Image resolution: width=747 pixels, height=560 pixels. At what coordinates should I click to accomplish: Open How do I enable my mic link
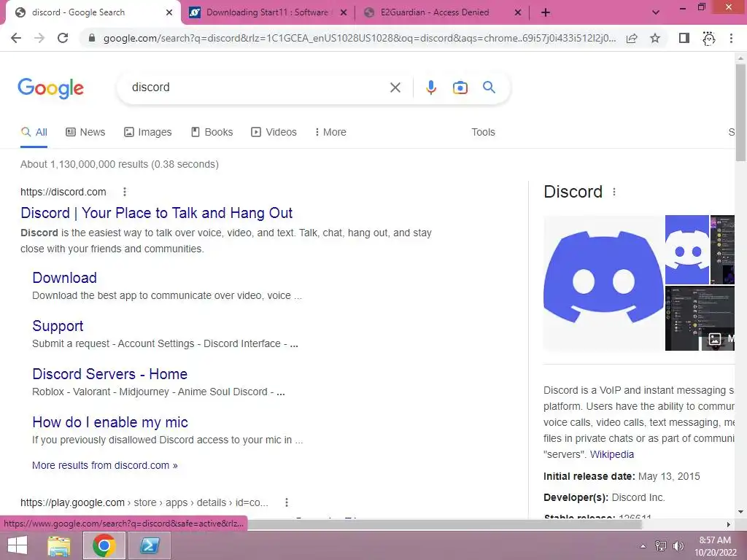[110, 422]
